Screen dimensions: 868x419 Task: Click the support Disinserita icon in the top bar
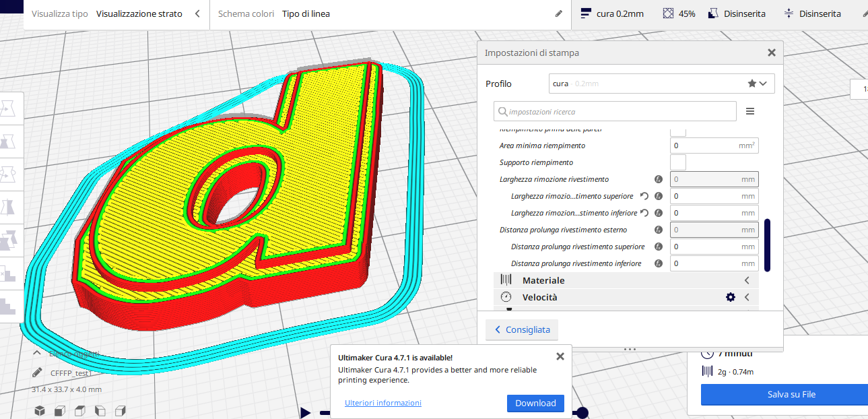pos(713,13)
